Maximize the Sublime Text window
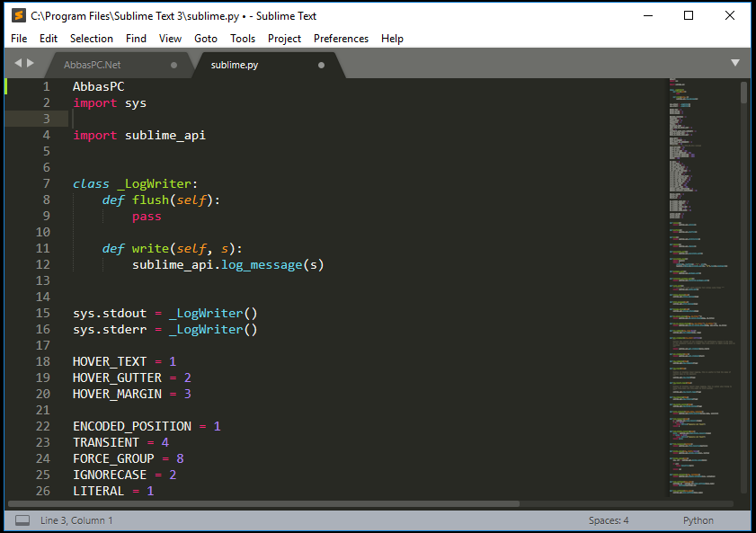This screenshot has width=756, height=533. coord(689,15)
